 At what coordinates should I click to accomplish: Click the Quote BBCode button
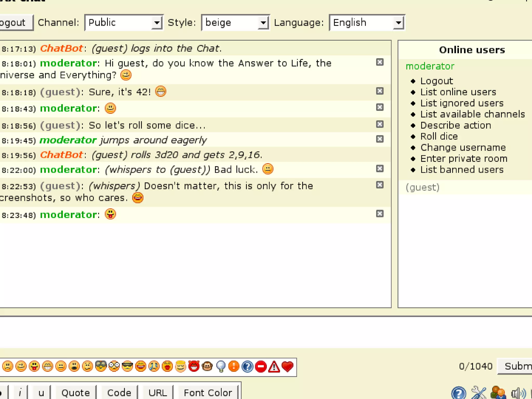click(x=76, y=393)
